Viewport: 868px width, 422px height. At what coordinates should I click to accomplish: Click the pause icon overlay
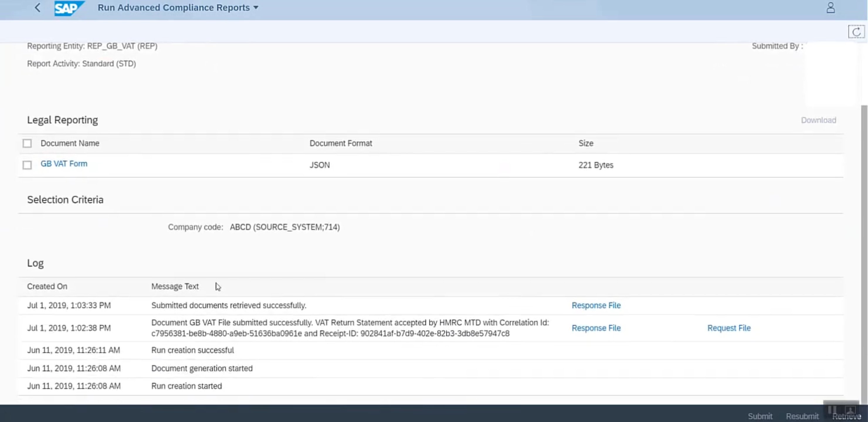pos(832,409)
